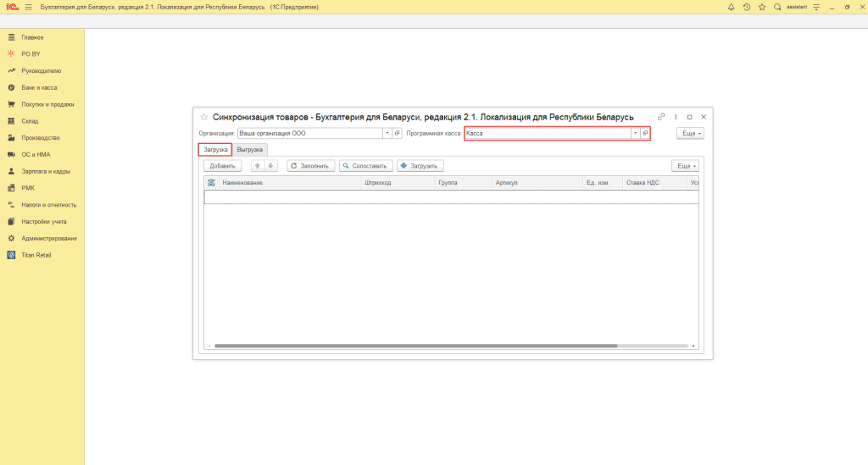Click table header settings icon column
The width and height of the screenshot is (868, 465).
point(211,182)
